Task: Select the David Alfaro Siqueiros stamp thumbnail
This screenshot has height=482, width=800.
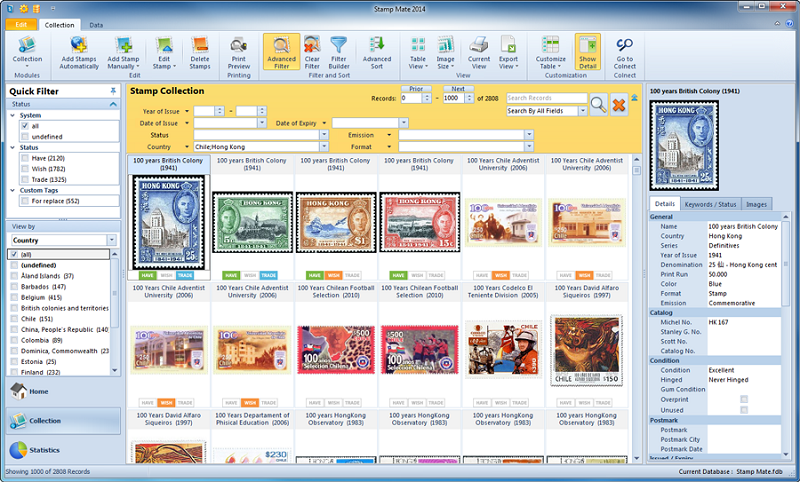Action: point(587,350)
